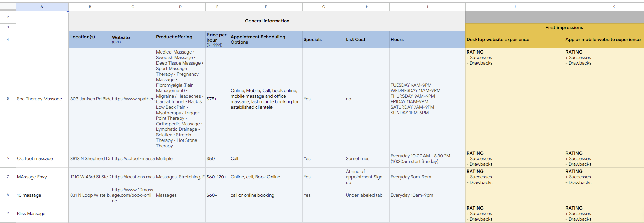Select the Price per hour header cell
The image size is (644, 223).
click(217, 39)
